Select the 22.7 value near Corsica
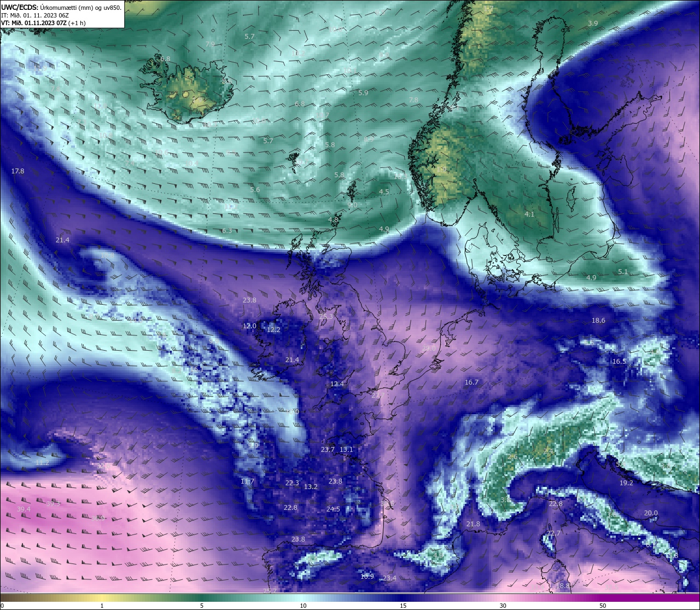The width and height of the screenshot is (700, 610). (x=554, y=533)
